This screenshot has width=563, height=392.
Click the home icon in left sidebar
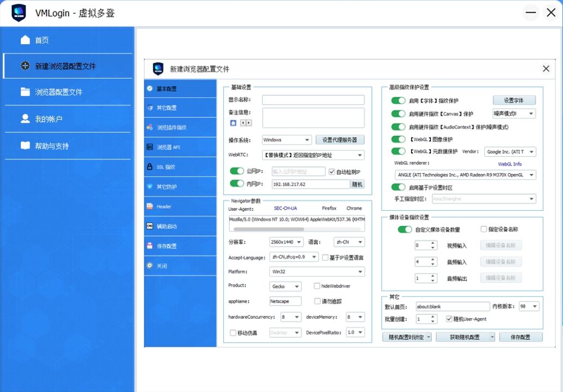25,40
